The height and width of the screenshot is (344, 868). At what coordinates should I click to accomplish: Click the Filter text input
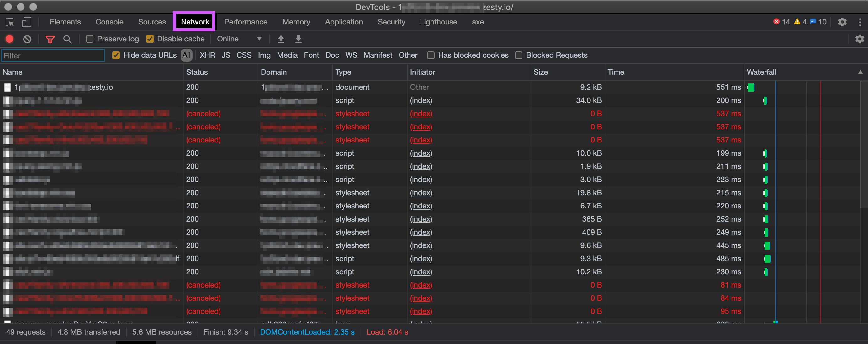coord(53,56)
